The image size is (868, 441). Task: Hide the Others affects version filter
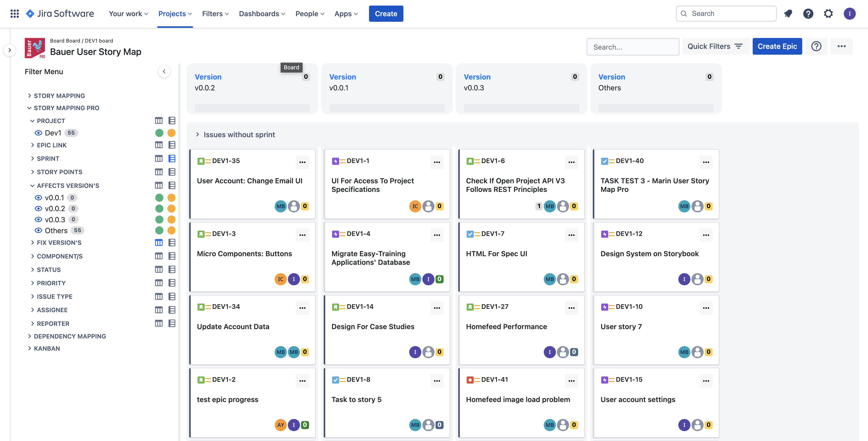click(38, 231)
